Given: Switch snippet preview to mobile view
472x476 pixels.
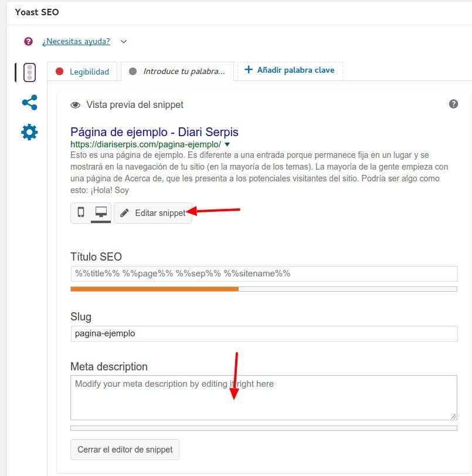Looking at the screenshot, I should tap(81, 212).
